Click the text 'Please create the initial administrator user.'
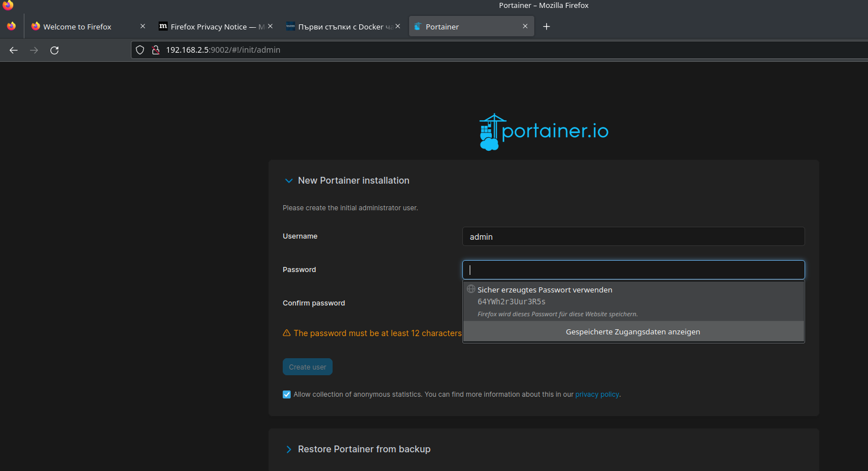 [350, 208]
